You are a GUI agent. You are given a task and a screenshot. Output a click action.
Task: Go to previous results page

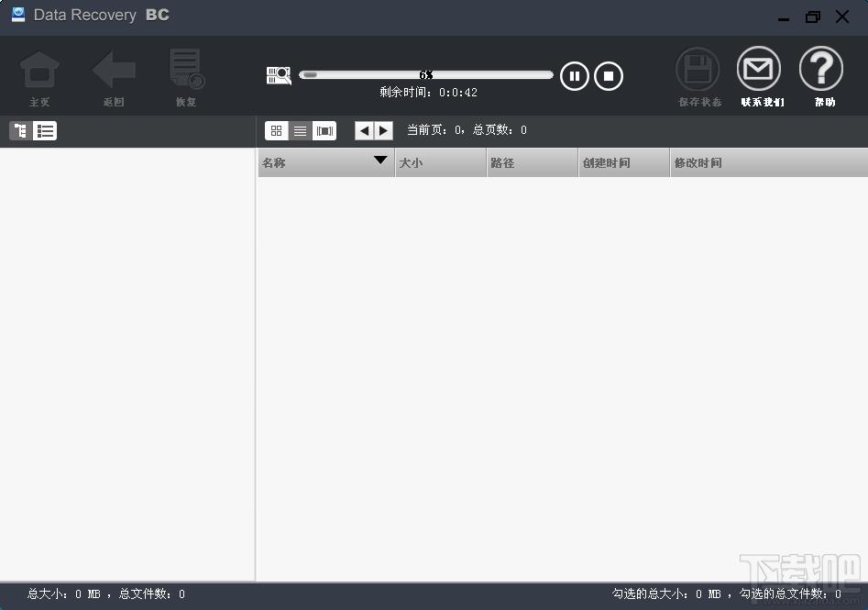(x=364, y=131)
